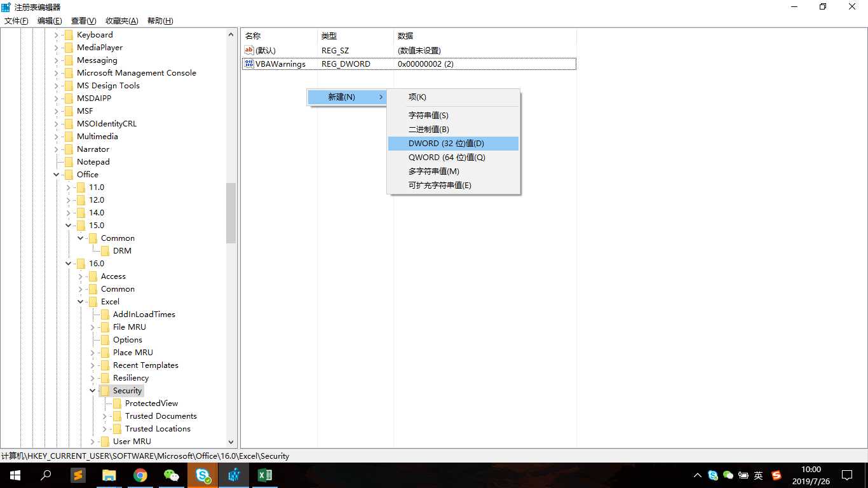The image size is (868, 488).
Task: Click the 新建(N) context menu item
Action: pos(348,97)
